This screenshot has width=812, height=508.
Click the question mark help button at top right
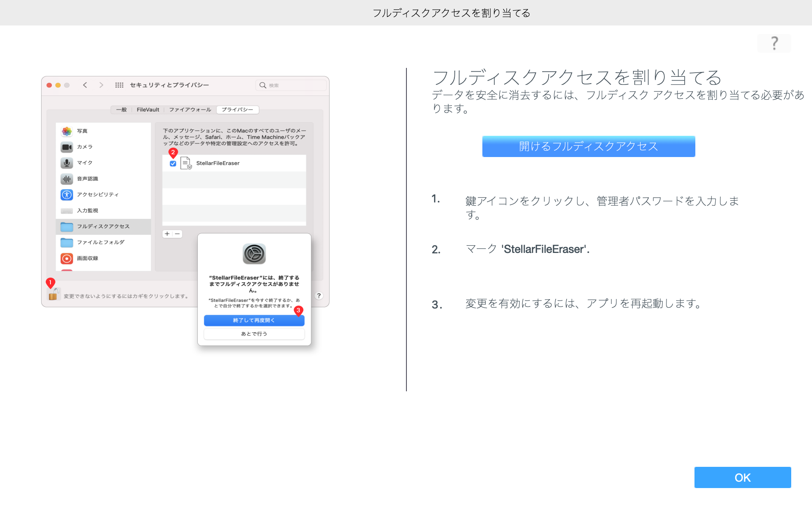click(774, 43)
